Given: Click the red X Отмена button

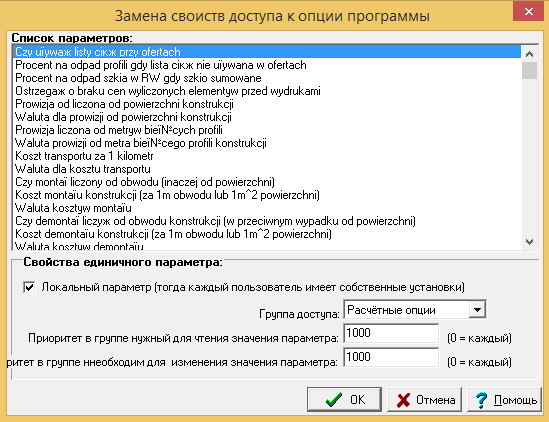Looking at the screenshot, I should [x=424, y=399].
